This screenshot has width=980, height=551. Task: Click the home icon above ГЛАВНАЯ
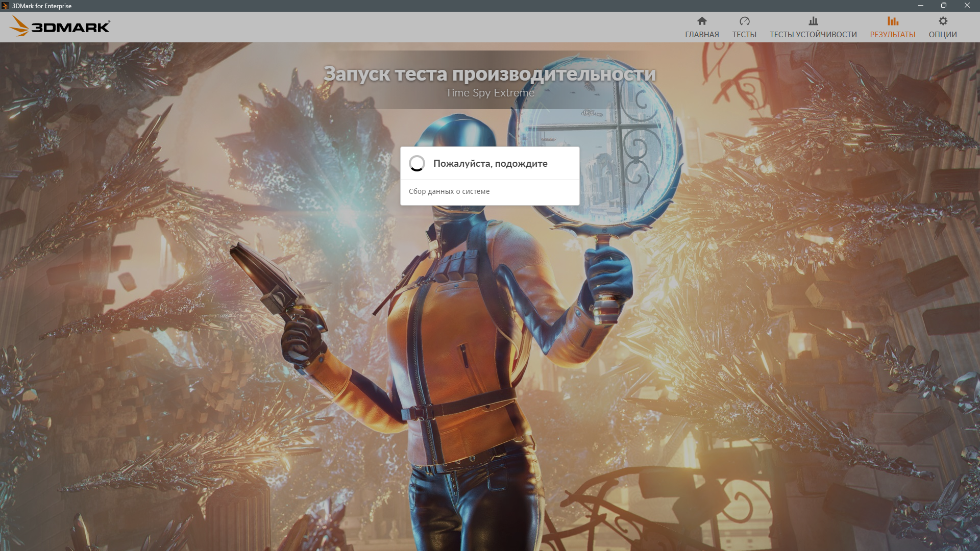[x=702, y=21]
